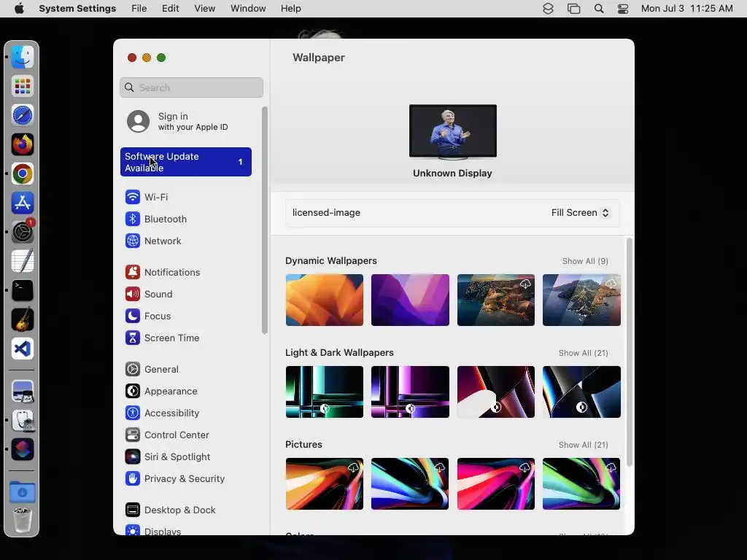This screenshot has width=747, height=560.
Task: Launch Safari from the Dock
Action: click(23, 115)
